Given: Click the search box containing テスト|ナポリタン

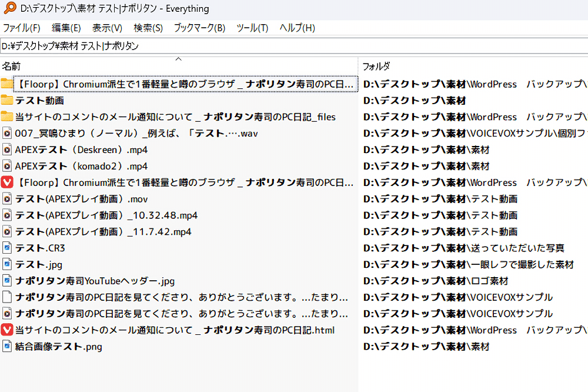Looking at the screenshot, I should click(x=294, y=46).
